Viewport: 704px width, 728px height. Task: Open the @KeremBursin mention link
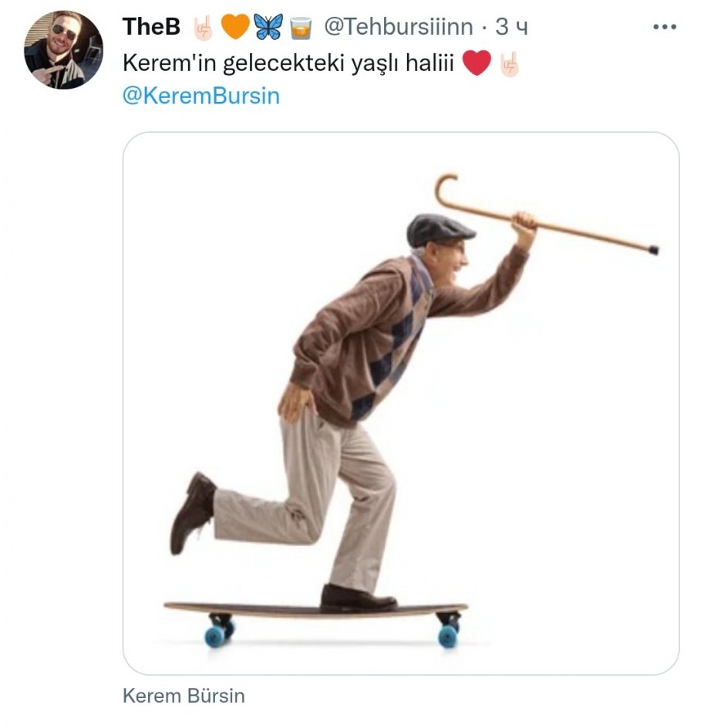[200, 96]
